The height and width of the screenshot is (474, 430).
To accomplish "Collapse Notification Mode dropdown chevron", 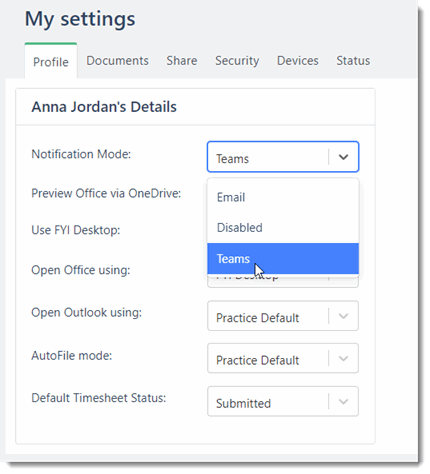I will [x=343, y=157].
